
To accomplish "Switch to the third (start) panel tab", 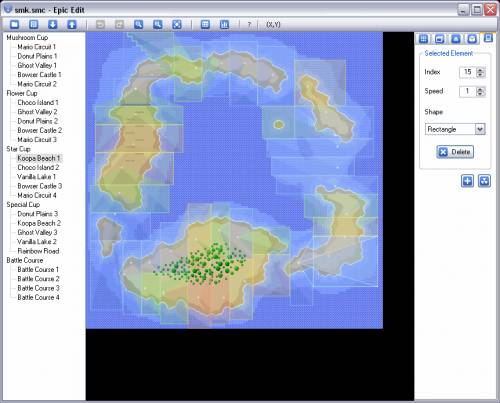I will 456,39.
